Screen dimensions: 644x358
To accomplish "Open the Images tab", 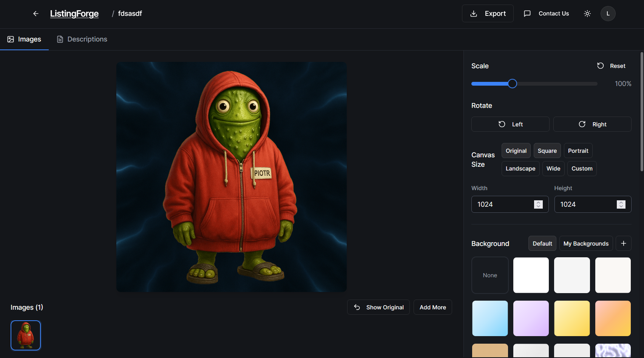I will tap(25, 39).
